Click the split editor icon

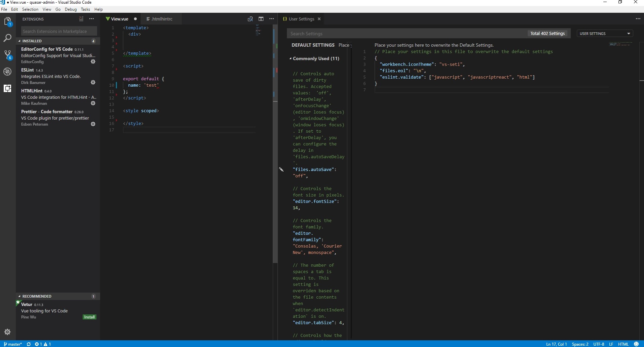(x=261, y=19)
